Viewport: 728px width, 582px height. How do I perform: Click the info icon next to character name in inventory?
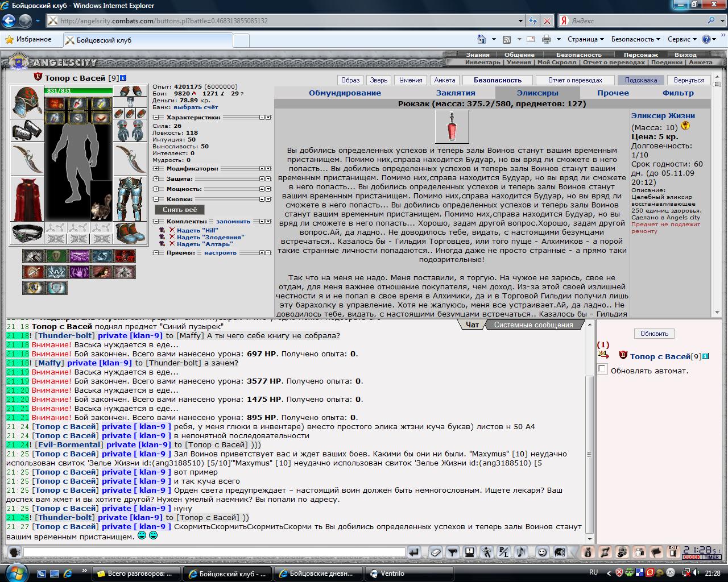(123, 78)
